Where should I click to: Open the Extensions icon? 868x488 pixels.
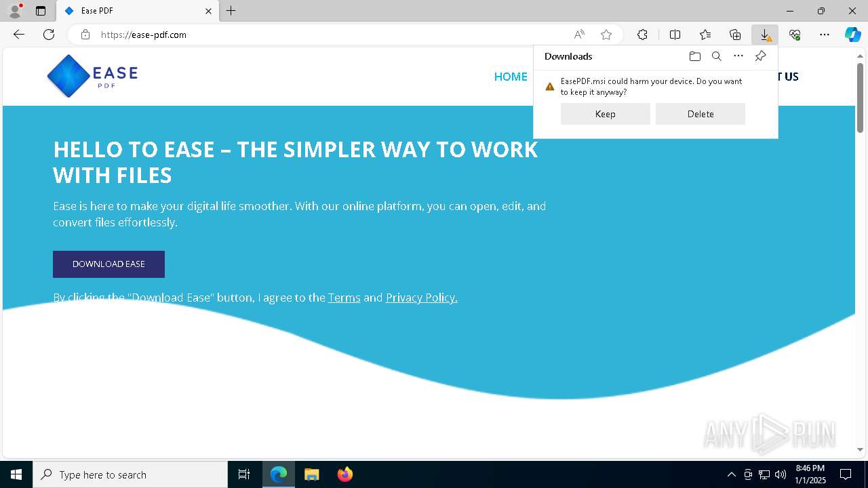(x=642, y=35)
